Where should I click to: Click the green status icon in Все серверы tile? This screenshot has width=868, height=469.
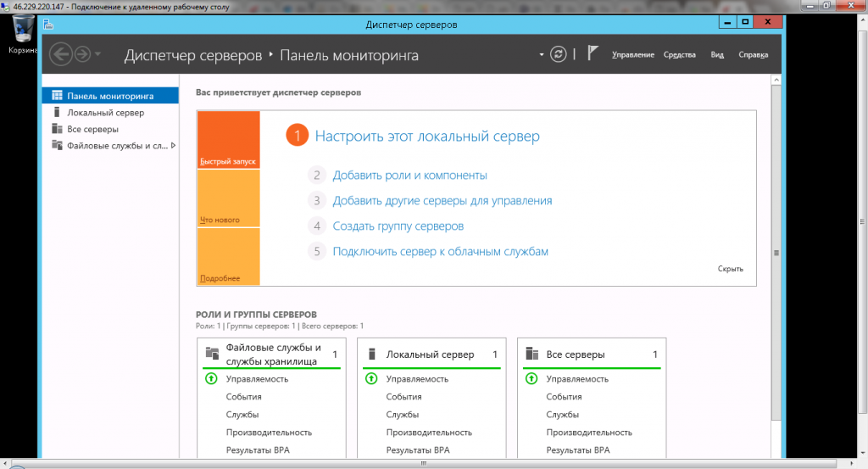[x=531, y=379]
